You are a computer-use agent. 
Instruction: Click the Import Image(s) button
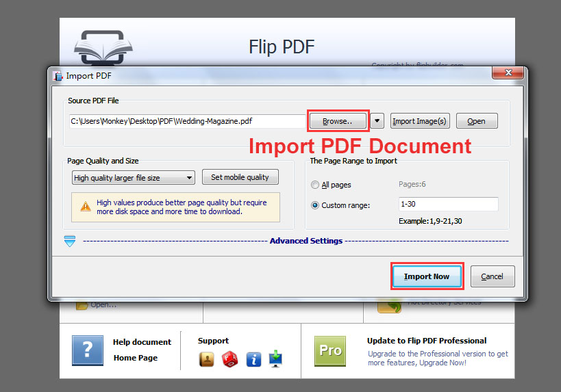point(419,121)
